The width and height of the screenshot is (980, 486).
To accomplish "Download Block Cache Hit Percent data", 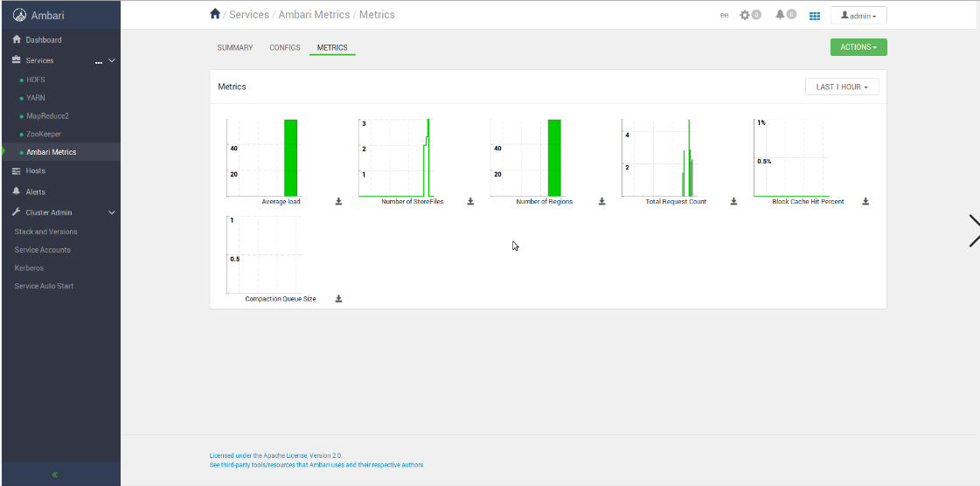I will pos(865,201).
